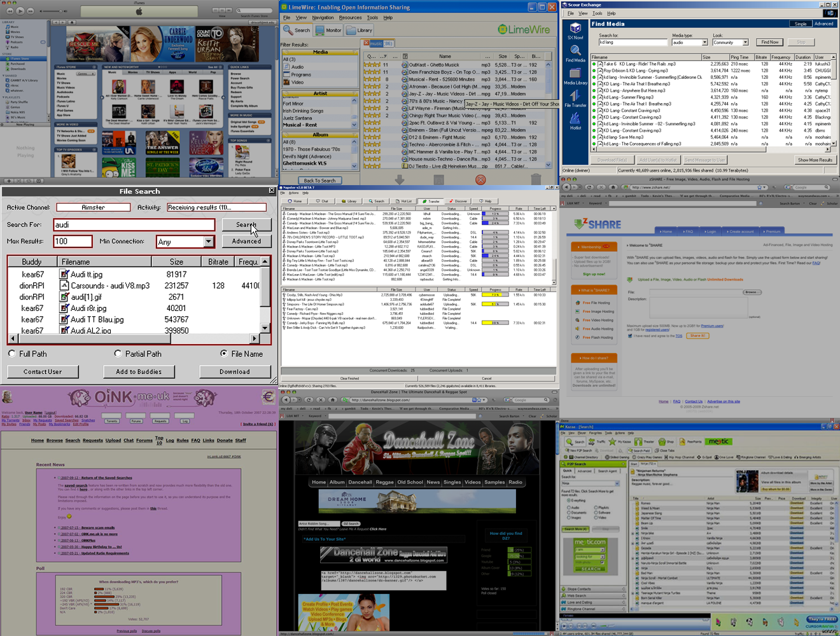Select File Name radio in Aimster File Search
This screenshot has height=636, width=840.
[223, 354]
